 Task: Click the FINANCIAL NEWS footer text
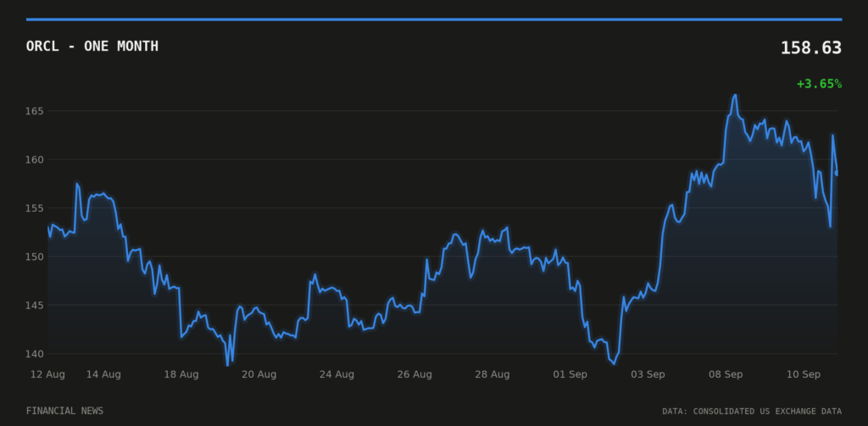click(64, 411)
